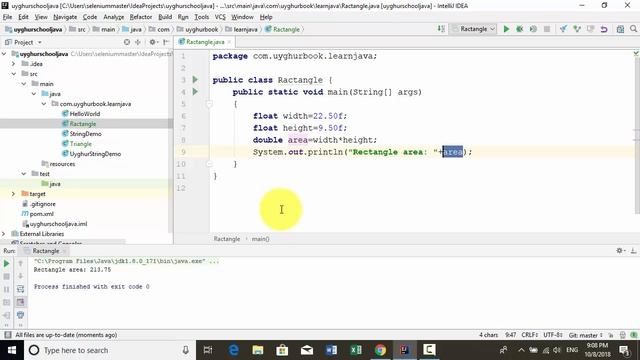Screen dimensions: 640x360
Task: Click gutter run arrow beside main method
Action: 195,92
